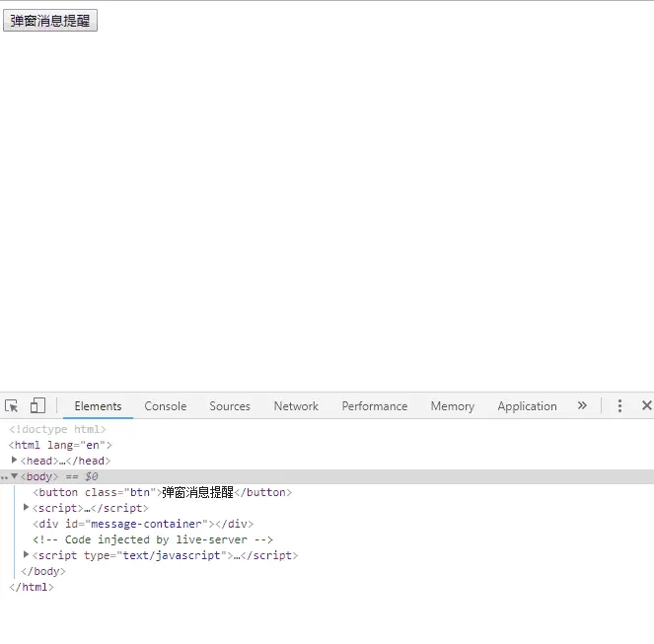This screenshot has width=654, height=644.
Task: Expand the head node triangle
Action: (14, 460)
